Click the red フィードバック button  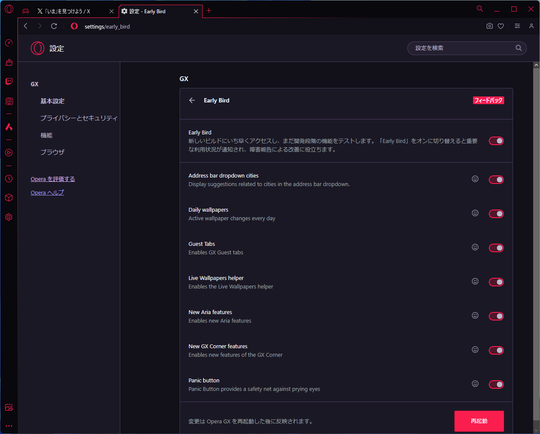488,100
